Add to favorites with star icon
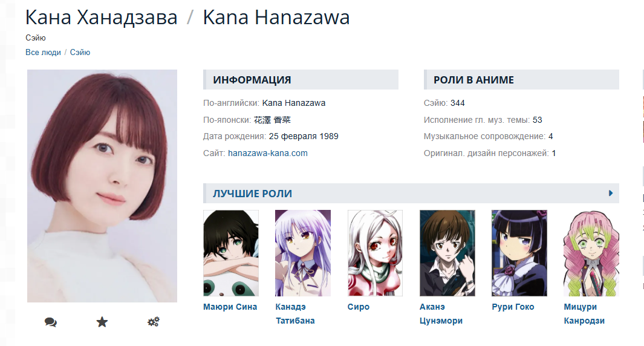 click(102, 322)
